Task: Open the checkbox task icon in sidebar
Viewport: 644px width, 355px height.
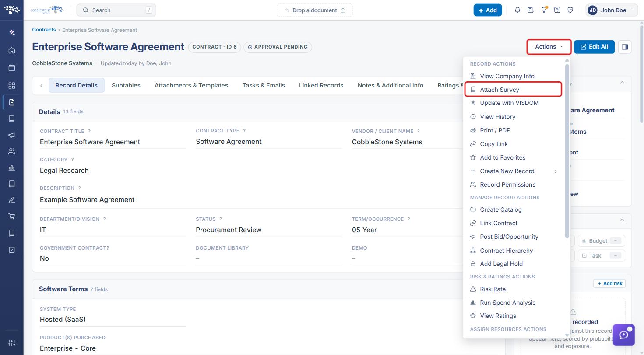Action: (x=12, y=250)
